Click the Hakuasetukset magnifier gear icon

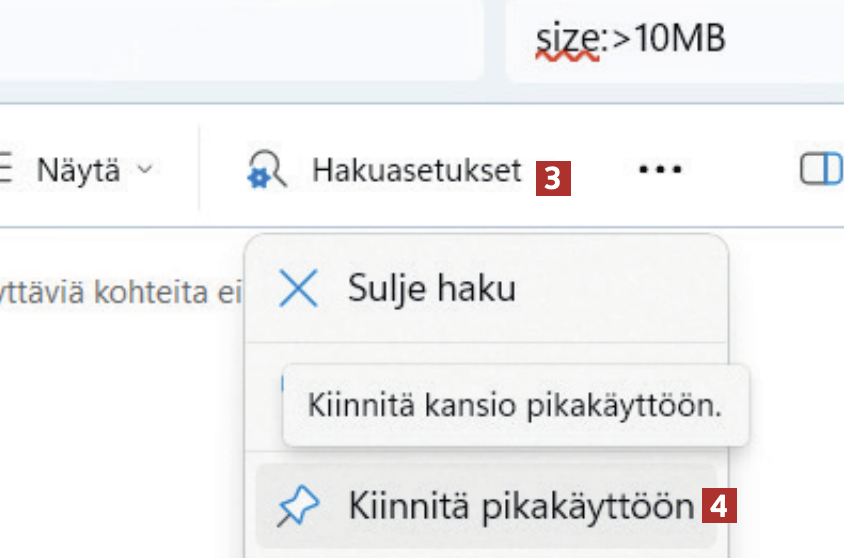267,171
